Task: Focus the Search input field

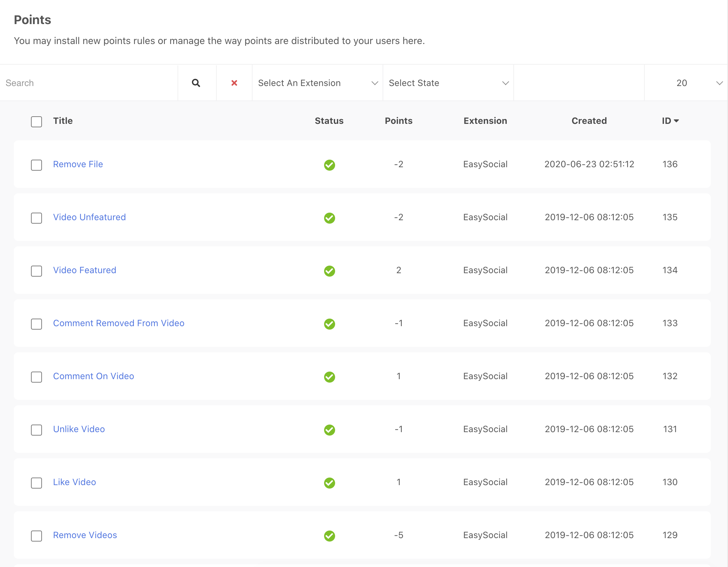Action: click(89, 83)
